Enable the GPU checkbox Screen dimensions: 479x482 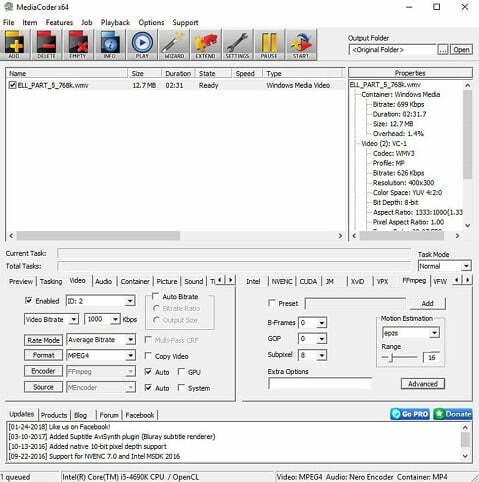pyautogui.click(x=181, y=372)
